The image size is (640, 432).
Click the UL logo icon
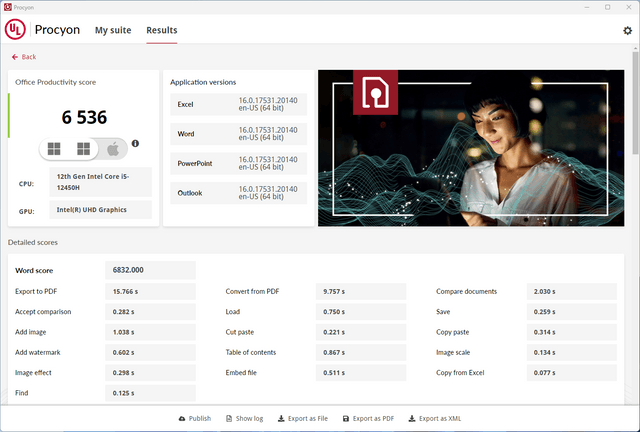click(x=15, y=30)
